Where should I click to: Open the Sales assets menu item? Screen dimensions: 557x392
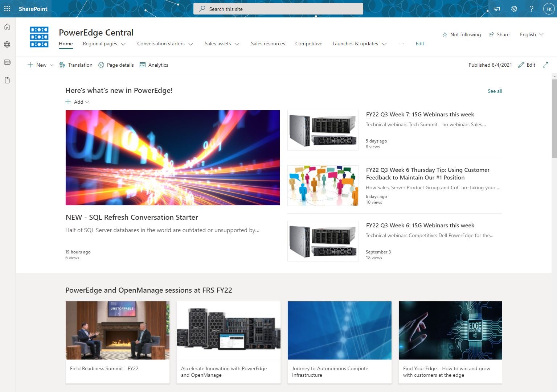[218, 44]
